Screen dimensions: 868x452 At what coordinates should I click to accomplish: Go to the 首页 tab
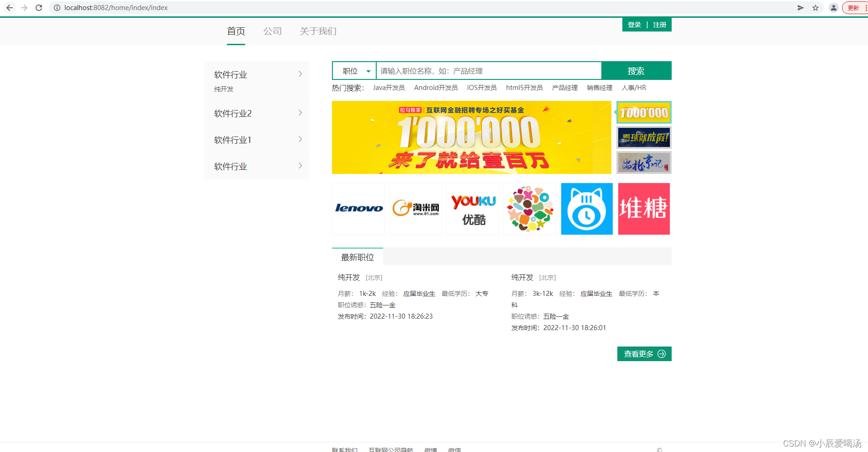(x=236, y=31)
